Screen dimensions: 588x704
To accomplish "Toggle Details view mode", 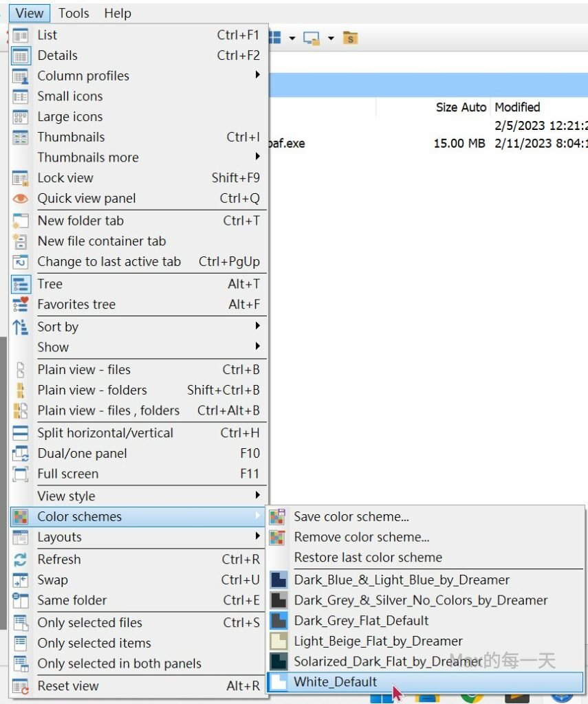I will pyautogui.click(x=57, y=56).
